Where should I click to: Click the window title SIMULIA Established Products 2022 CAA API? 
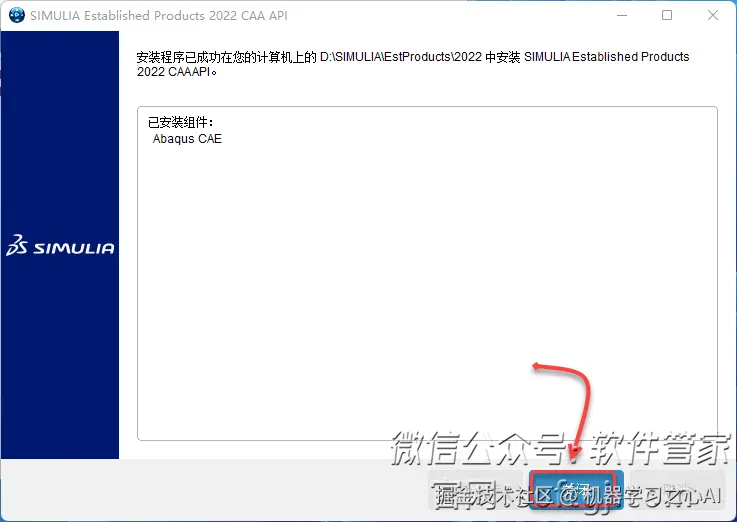click(159, 16)
